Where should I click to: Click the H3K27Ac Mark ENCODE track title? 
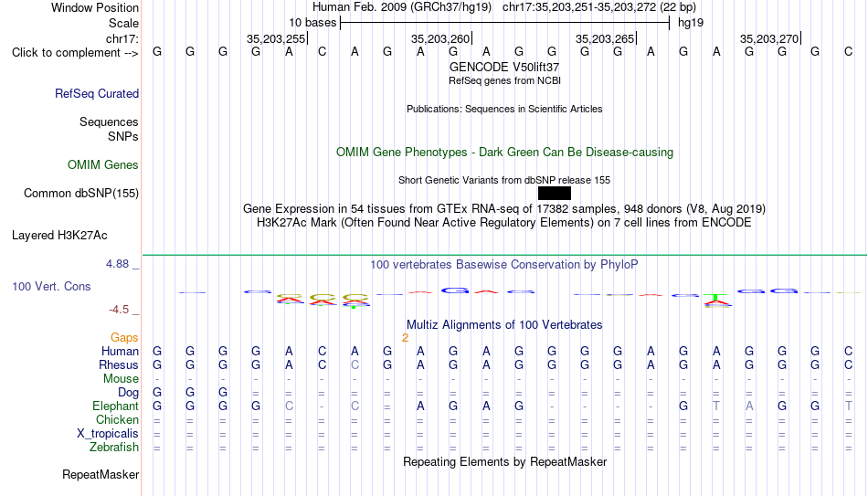point(504,223)
